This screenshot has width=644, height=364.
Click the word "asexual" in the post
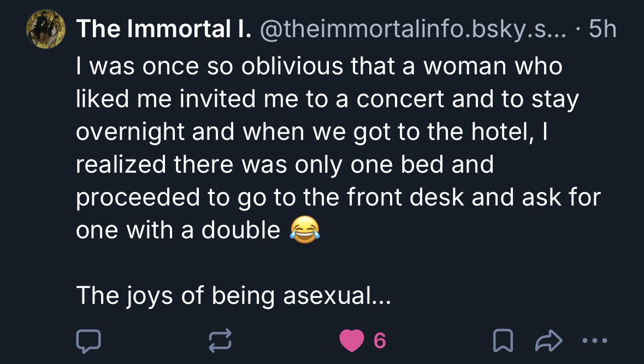[x=334, y=296]
